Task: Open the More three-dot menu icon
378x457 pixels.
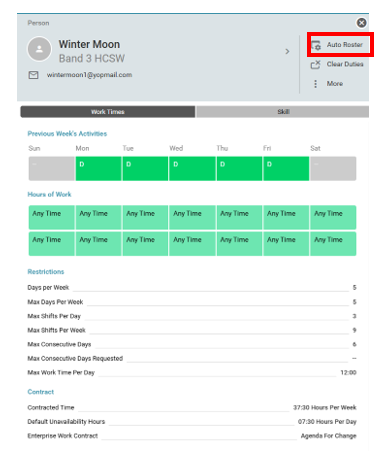Action: 315,84
